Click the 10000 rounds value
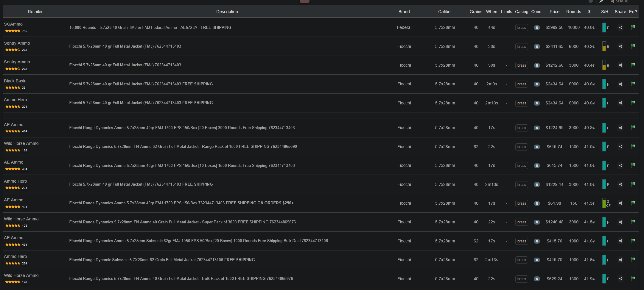The image size is (644, 290). click(x=574, y=27)
